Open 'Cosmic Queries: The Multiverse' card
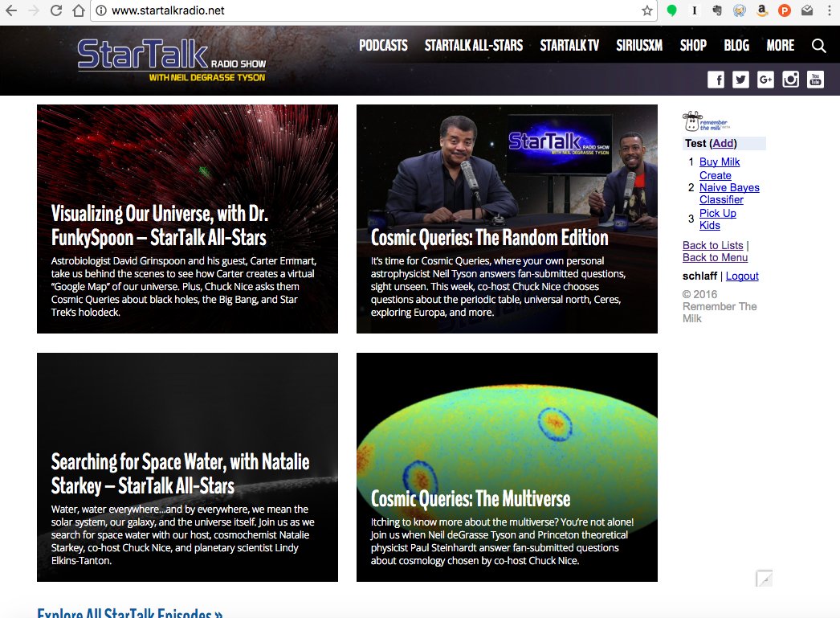840x618 pixels. tap(507, 467)
